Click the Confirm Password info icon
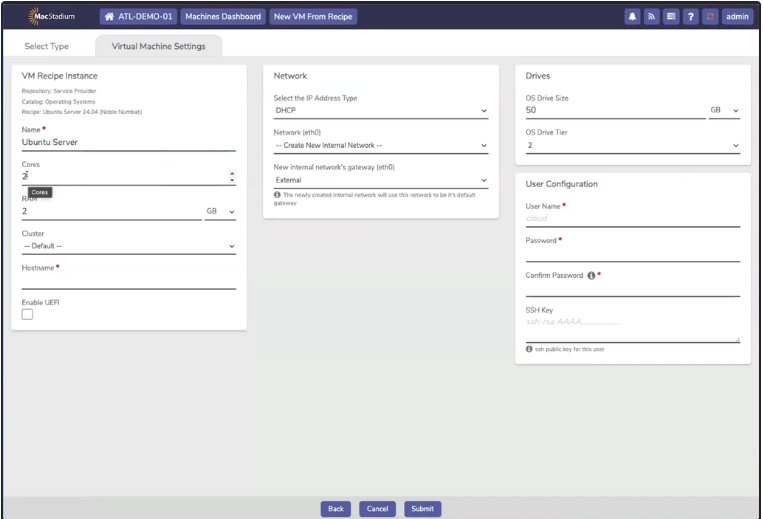 (591, 276)
